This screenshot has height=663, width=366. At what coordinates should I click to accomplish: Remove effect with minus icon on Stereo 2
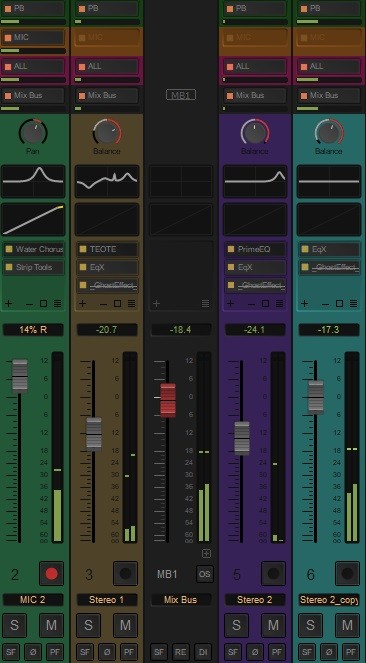[251, 304]
